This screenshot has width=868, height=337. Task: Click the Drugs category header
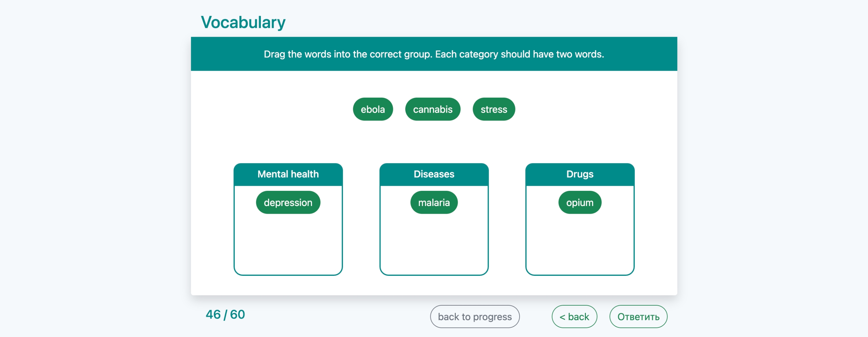click(580, 174)
